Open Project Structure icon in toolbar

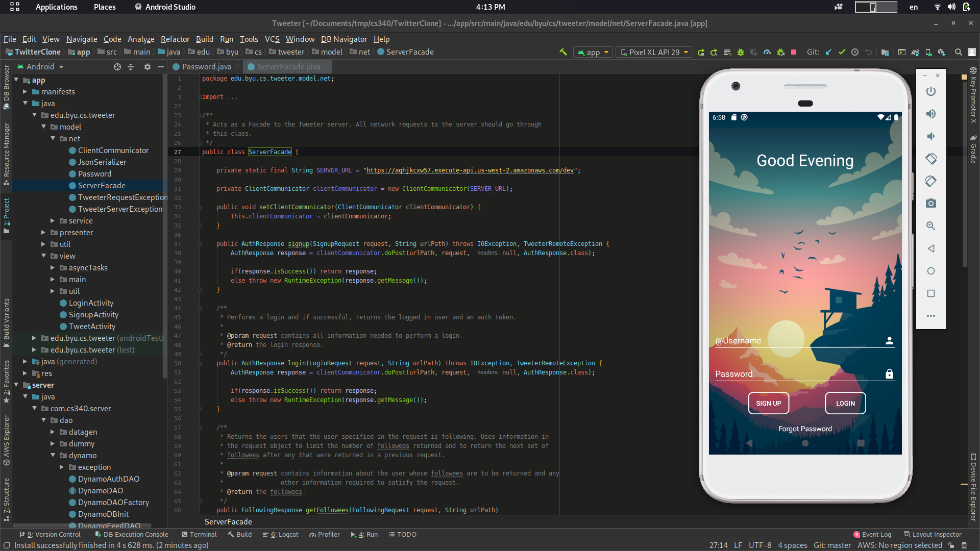(x=885, y=52)
